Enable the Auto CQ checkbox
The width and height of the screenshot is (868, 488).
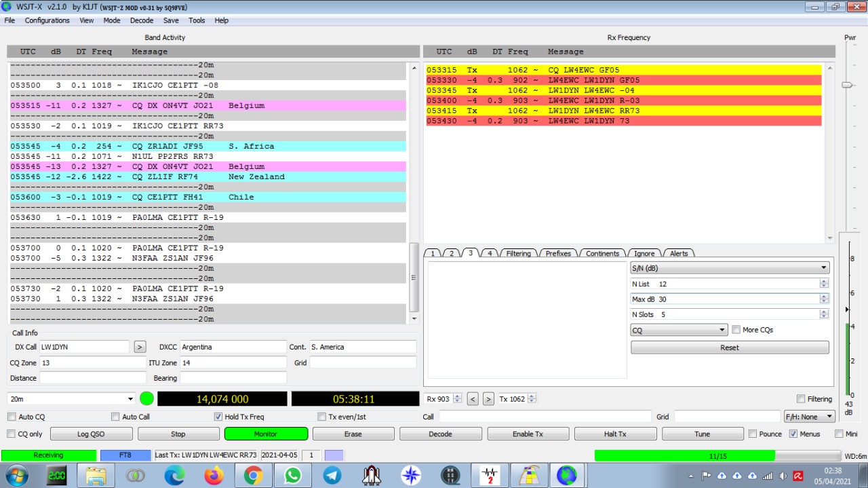click(12, 417)
